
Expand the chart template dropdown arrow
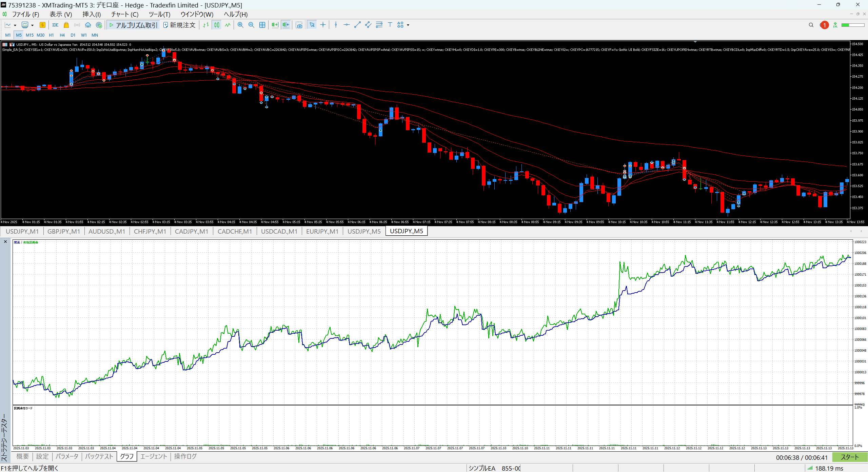[x=33, y=25]
